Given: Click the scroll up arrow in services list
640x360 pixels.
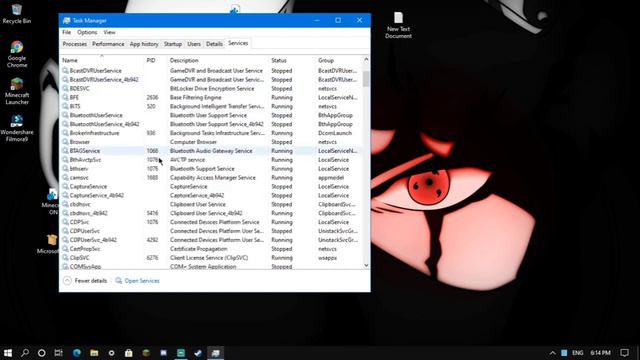Looking at the screenshot, I should coord(366,60).
